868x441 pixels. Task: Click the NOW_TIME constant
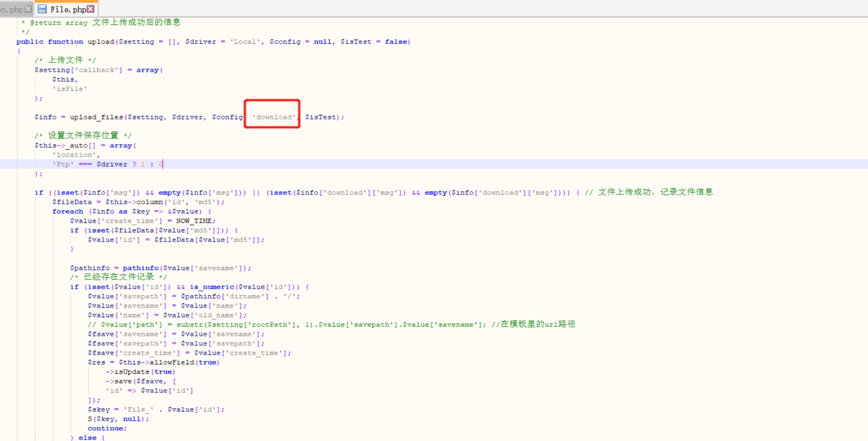[194, 221]
